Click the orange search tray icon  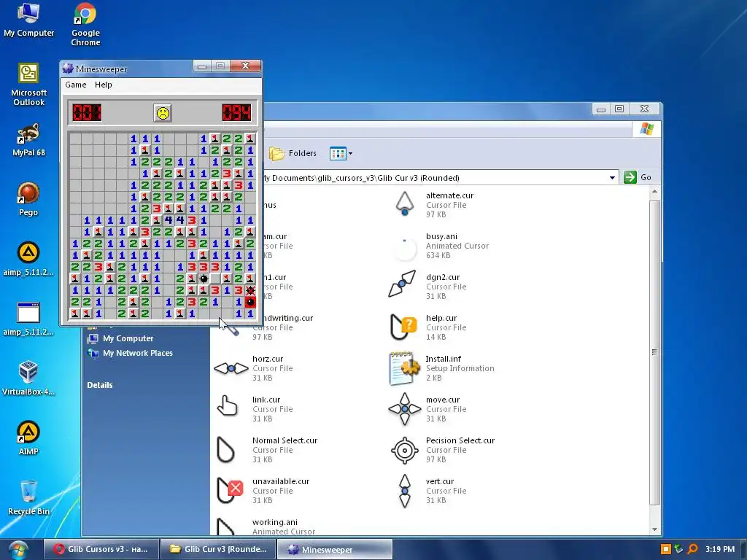click(693, 549)
